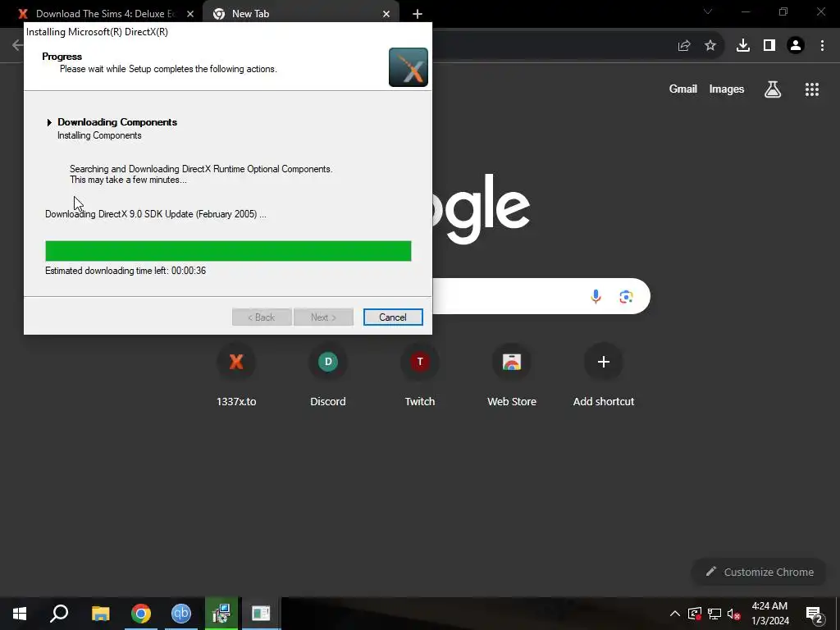Open File Explorer from the taskbar

point(100,614)
